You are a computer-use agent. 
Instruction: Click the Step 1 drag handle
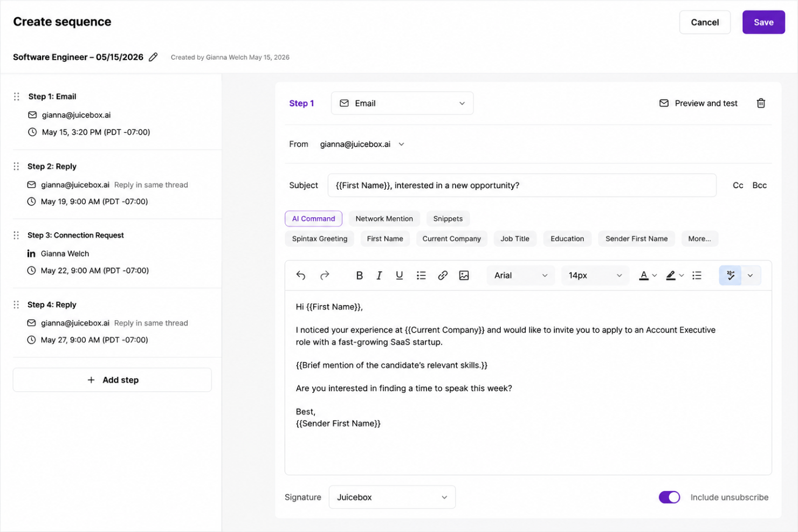[x=17, y=96]
